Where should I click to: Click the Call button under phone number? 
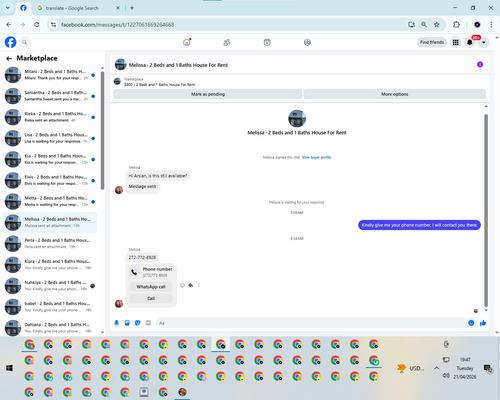pos(151,298)
